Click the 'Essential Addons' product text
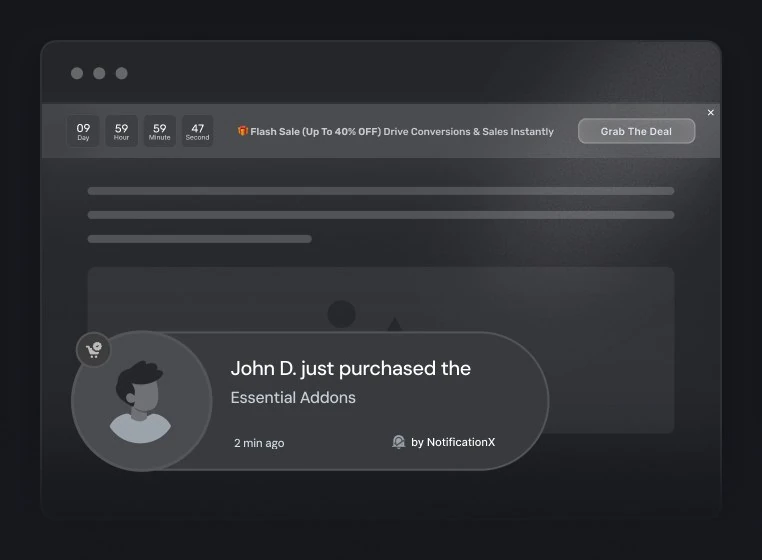 pos(293,398)
